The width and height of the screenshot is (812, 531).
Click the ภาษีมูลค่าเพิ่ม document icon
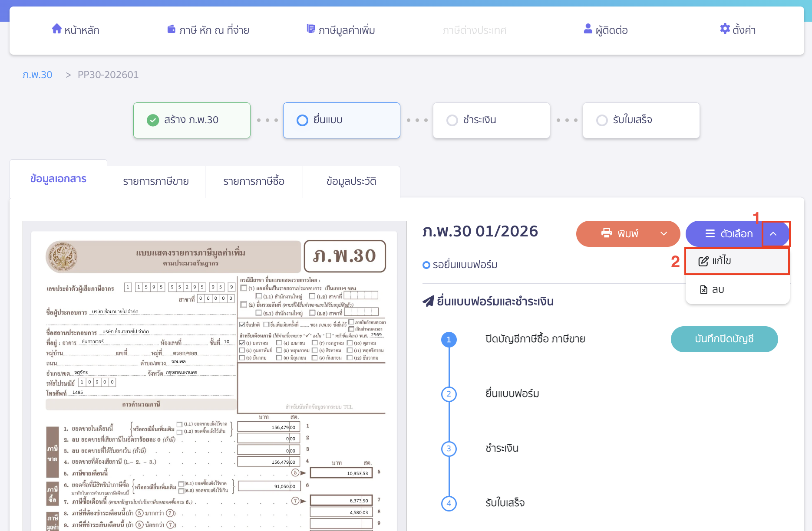pos(311,29)
